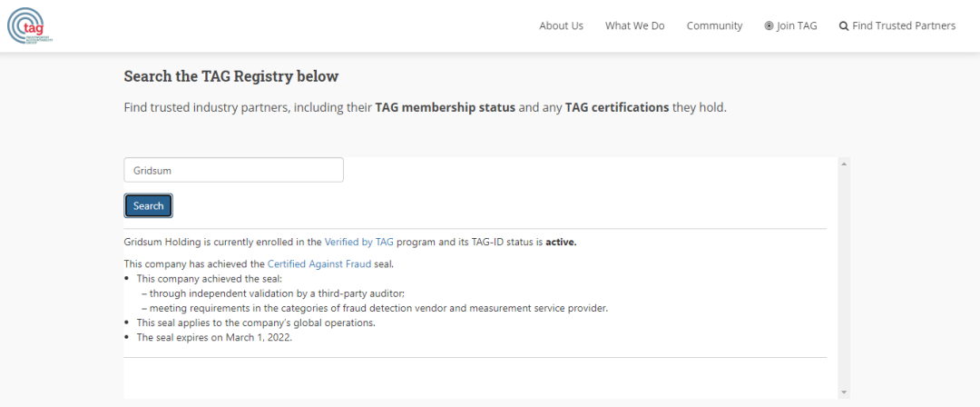
Task: Click the TAG logo in the header
Action: click(31, 25)
